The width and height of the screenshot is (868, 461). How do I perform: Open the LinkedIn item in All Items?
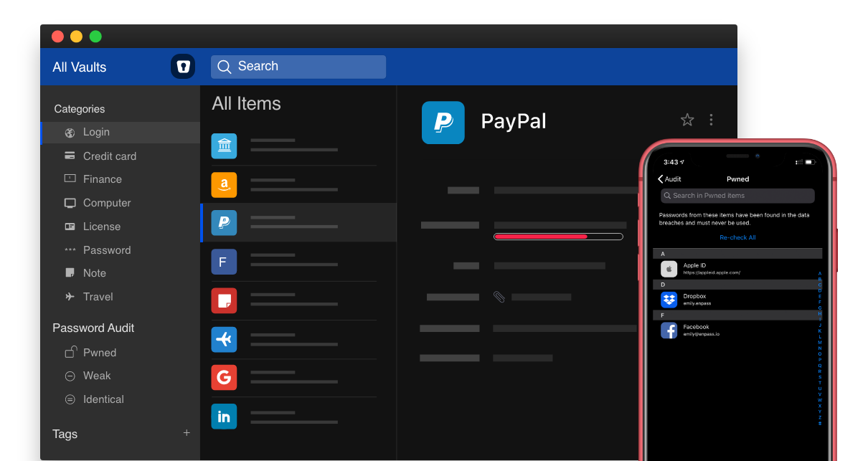224,417
